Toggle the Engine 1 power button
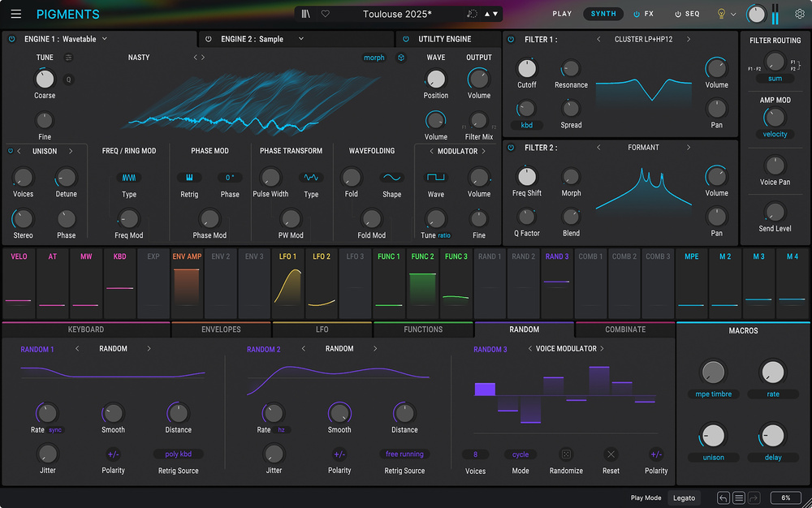812x508 pixels. 11,39
